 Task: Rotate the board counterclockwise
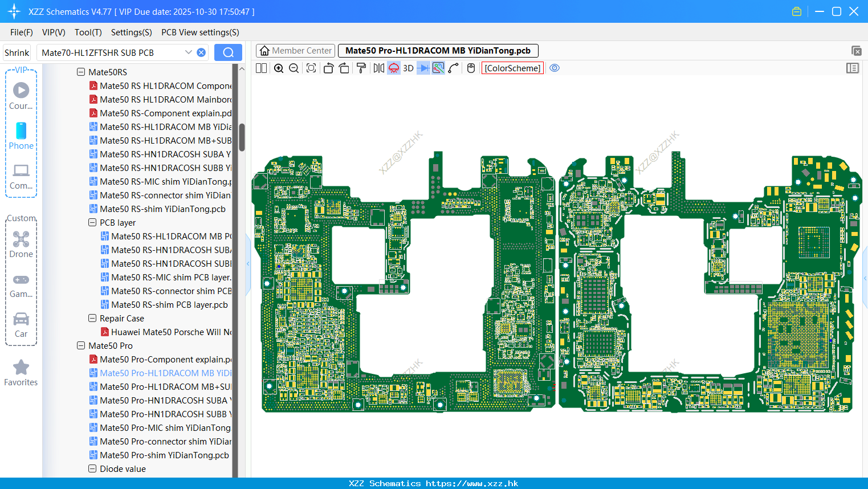tap(328, 68)
